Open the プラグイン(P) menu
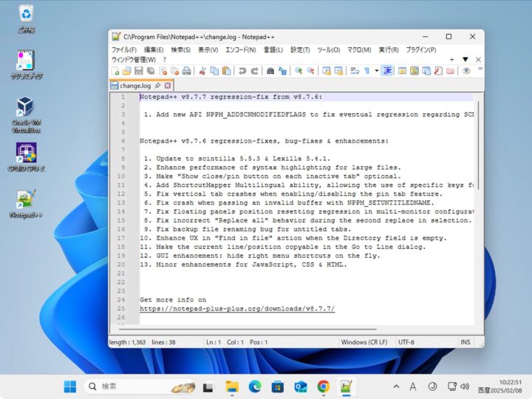 tap(420, 50)
